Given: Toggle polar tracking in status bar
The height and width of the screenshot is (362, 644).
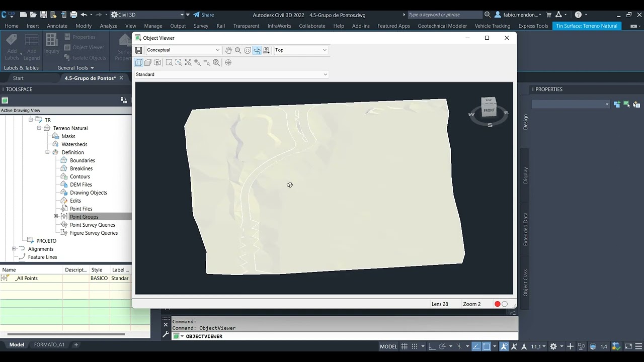Looking at the screenshot, I should tap(442, 346).
